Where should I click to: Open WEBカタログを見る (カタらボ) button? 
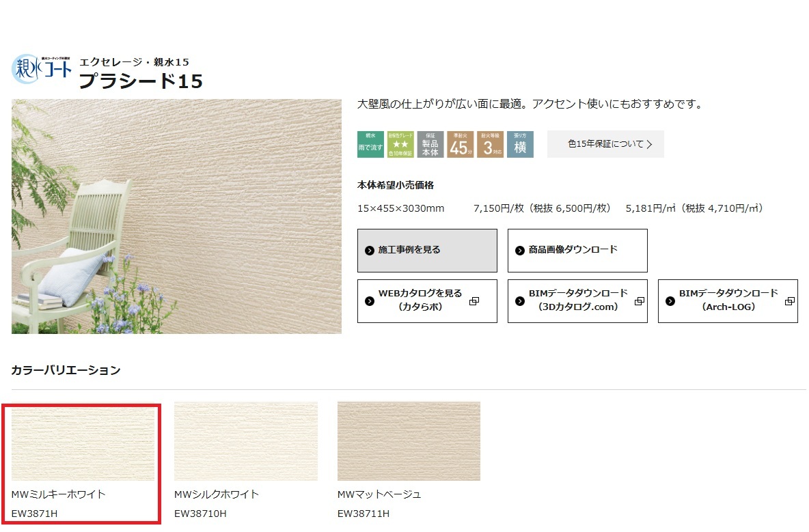pyautogui.click(x=427, y=301)
